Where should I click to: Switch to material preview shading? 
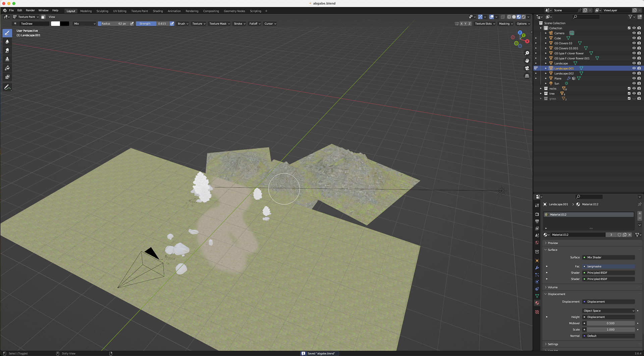click(519, 17)
